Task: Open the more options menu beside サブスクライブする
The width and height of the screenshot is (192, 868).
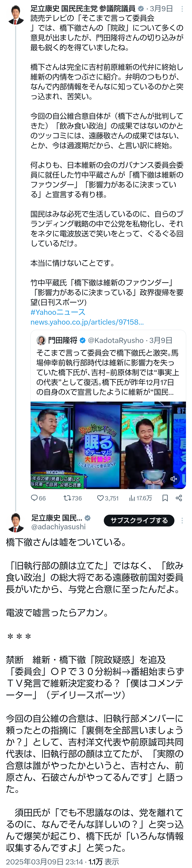Action: (182, 521)
